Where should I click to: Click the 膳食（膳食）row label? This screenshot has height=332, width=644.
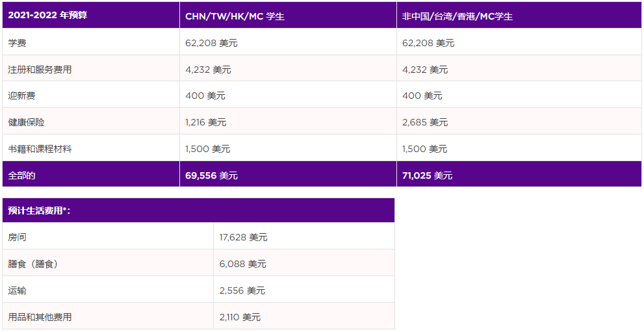pyautogui.click(x=33, y=264)
